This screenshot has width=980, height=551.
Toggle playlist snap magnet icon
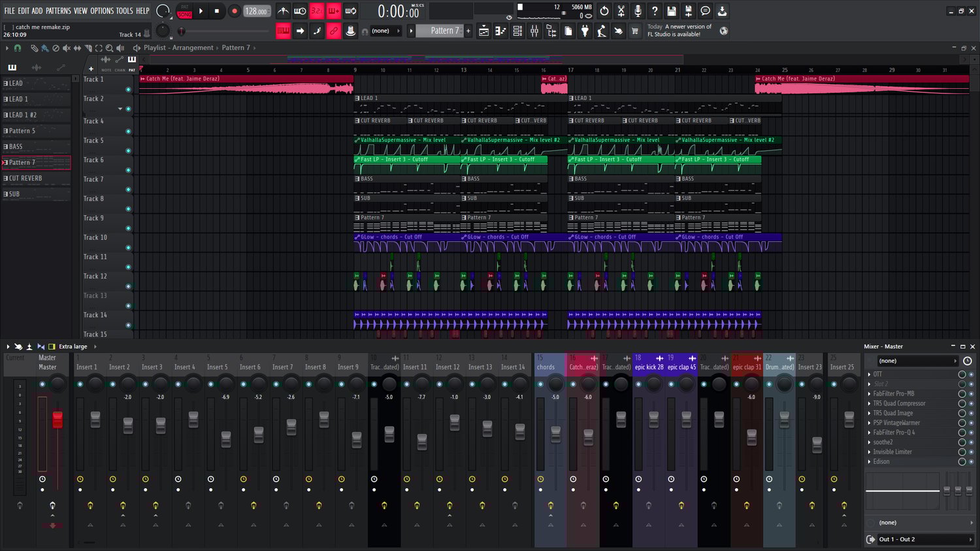click(18, 48)
